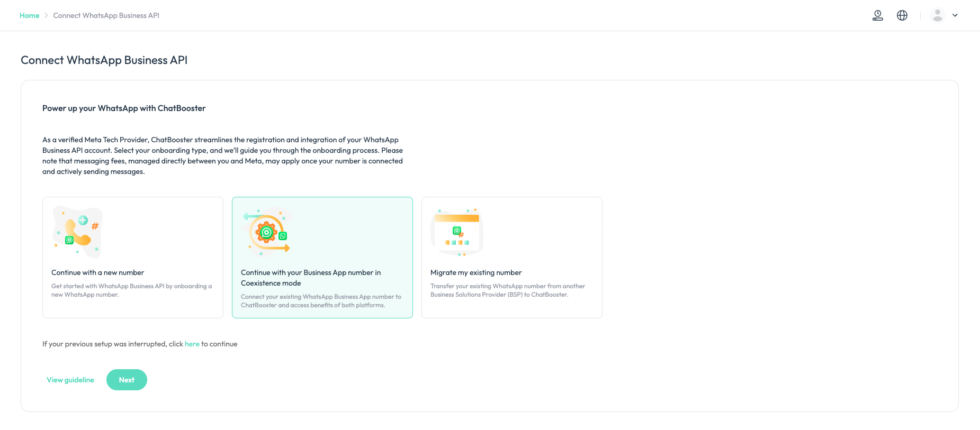Click the Power up your WhatsApp heading
The image size is (980, 430).
click(124, 108)
